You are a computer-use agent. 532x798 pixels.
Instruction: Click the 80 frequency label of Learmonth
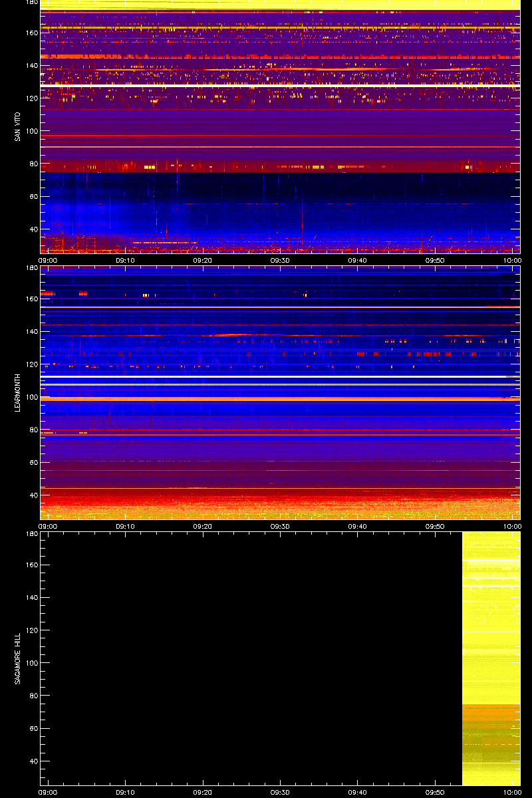33,430
